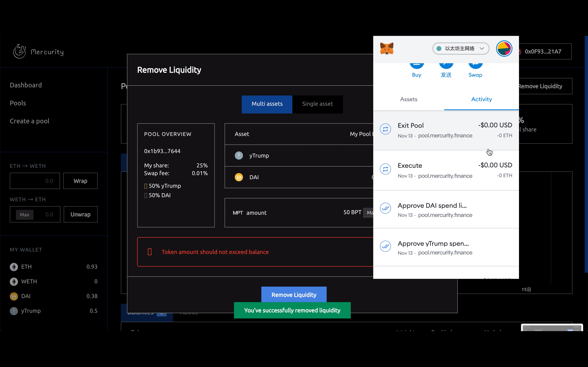Click the MetaMask fox logo
Viewport: 588px width, 367px height.
point(386,49)
